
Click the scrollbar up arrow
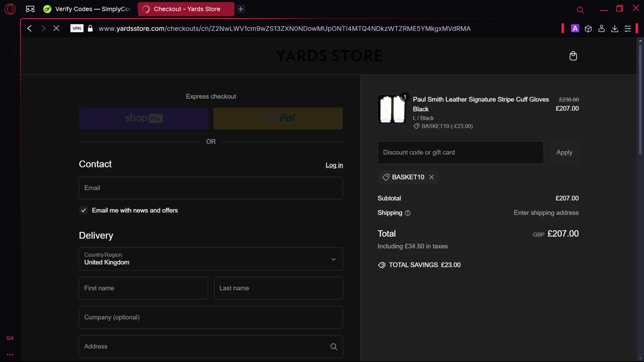[640, 41]
